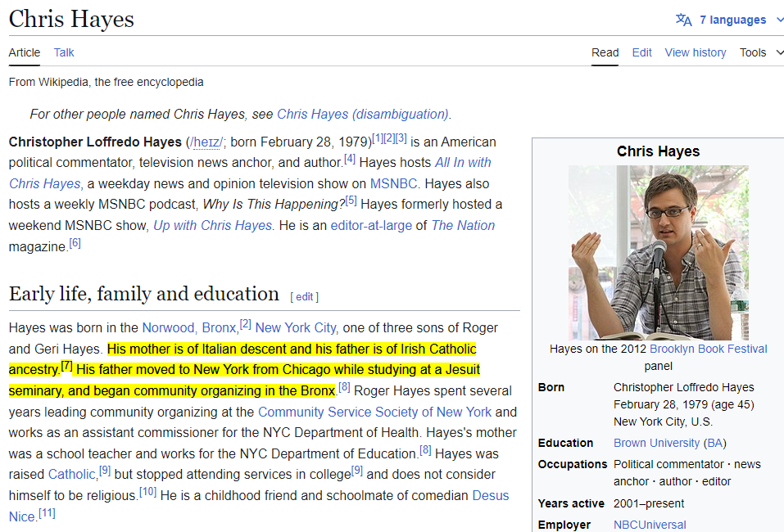
Task: Open the Brooklyn Book Festival link
Action: pyautogui.click(x=708, y=349)
